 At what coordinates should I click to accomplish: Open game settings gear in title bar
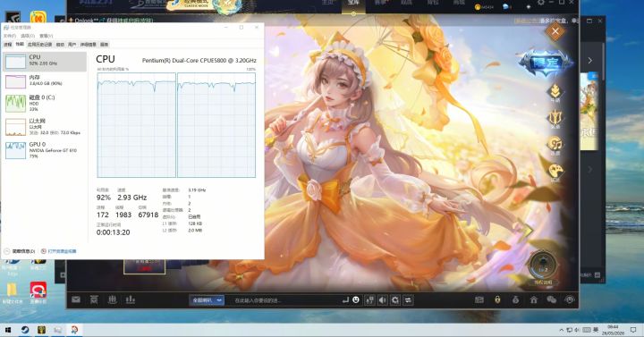pyautogui.click(x=541, y=3)
